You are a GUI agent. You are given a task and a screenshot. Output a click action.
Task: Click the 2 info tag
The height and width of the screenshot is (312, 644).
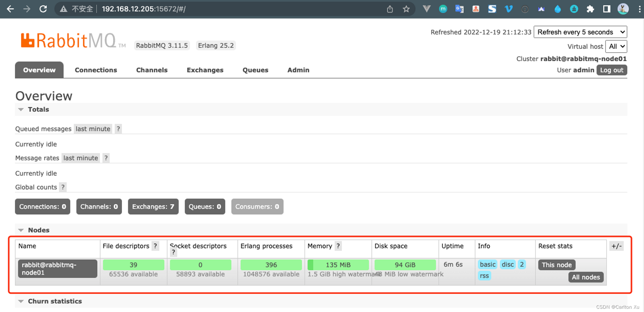click(x=522, y=265)
